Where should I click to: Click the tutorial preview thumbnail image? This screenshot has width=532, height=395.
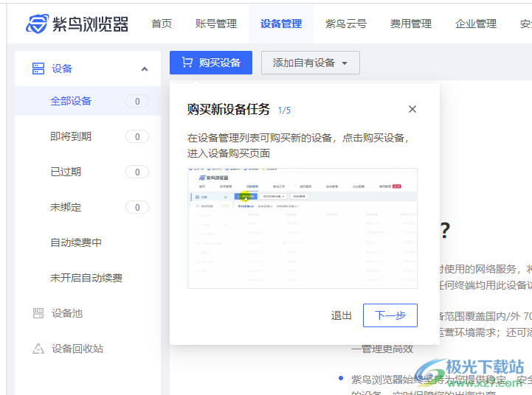pyautogui.click(x=303, y=228)
